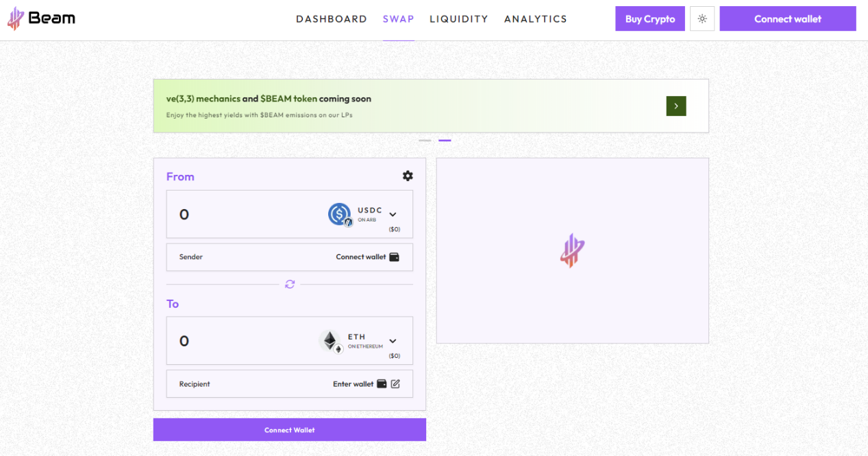Select the first banner carousel indicator

[424, 140]
